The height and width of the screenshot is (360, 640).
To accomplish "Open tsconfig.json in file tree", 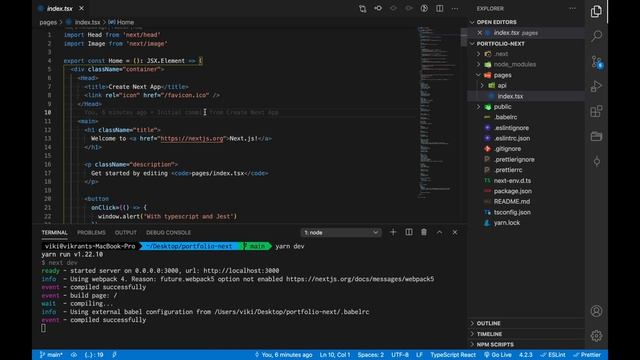I will point(512,212).
